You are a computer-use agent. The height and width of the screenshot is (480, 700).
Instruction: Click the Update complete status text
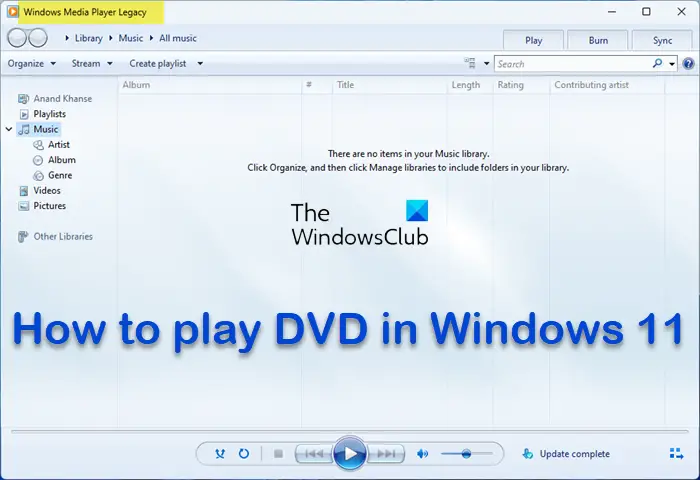tap(575, 454)
